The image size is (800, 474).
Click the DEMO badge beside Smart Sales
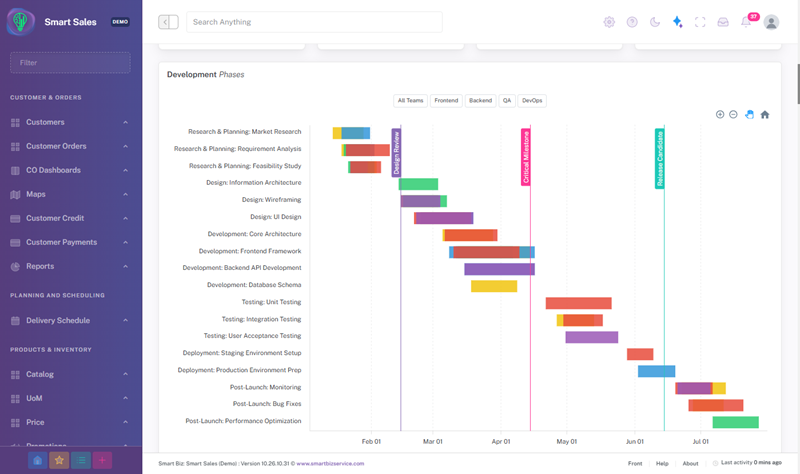click(x=120, y=22)
